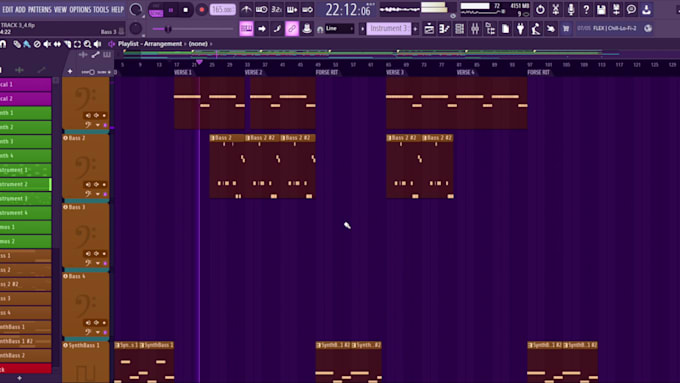
Task: Open Bass 2 track options arrow
Action: [98, 194]
